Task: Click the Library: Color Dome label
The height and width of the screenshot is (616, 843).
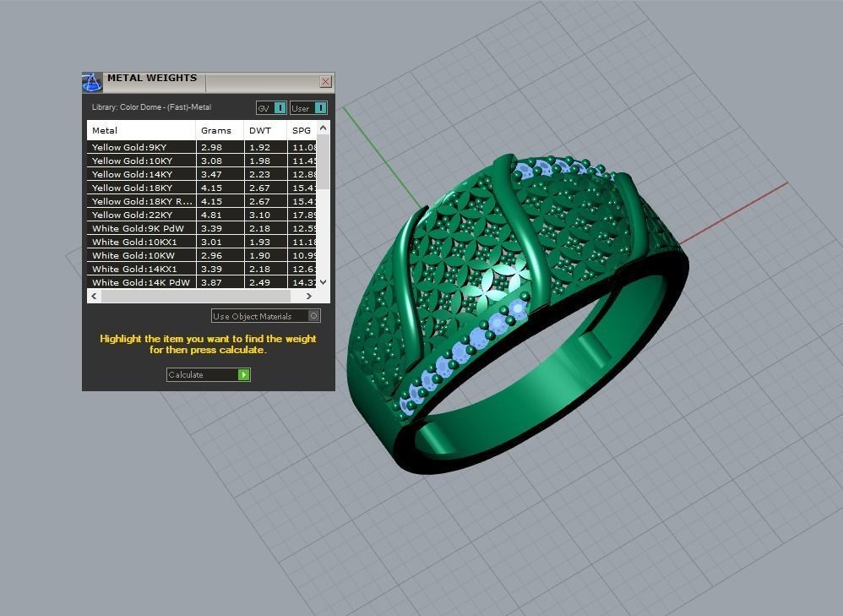Action: [151, 107]
